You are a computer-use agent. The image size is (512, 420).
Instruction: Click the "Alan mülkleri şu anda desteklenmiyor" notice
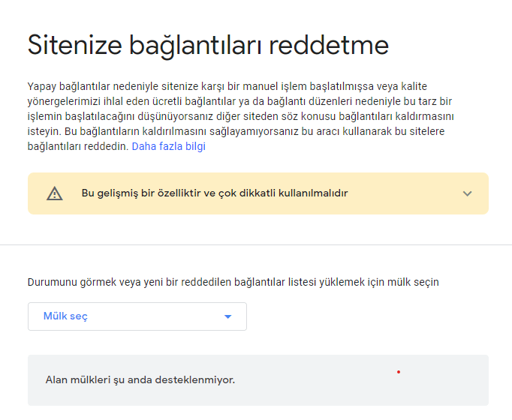pos(140,379)
